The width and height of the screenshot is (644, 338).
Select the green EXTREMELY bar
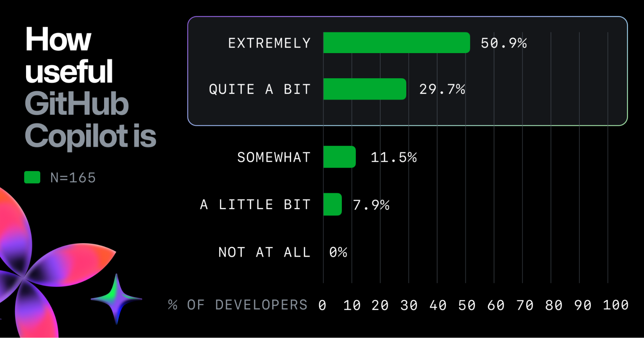coord(396,43)
